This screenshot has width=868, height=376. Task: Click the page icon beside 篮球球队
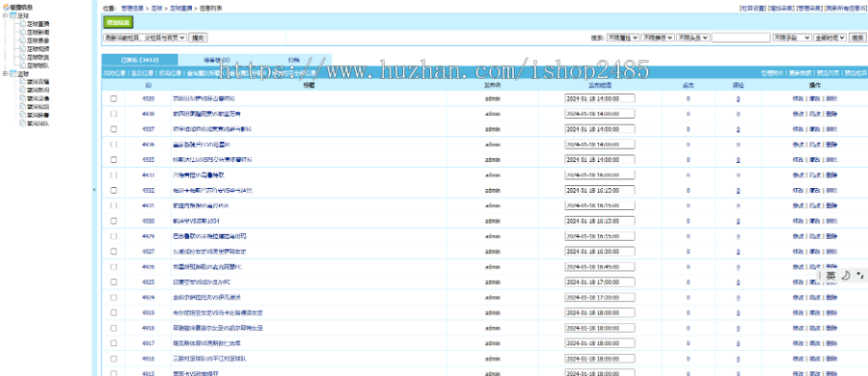(22, 123)
